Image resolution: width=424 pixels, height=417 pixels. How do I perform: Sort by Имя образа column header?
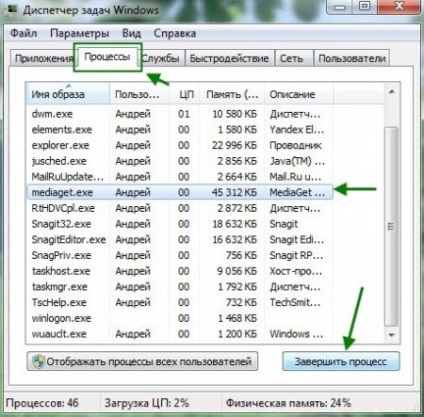point(67,94)
